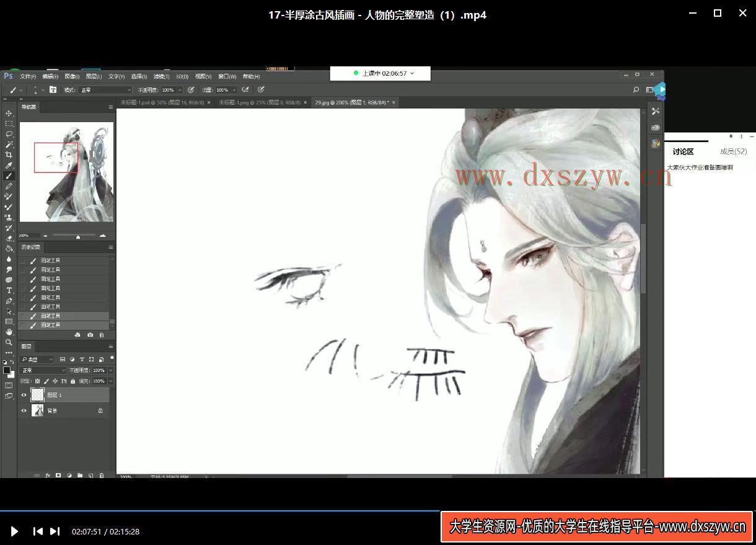This screenshot has height=545, width=756.
Task: Select the Lasso tool
Action: [x=9, y=134]
